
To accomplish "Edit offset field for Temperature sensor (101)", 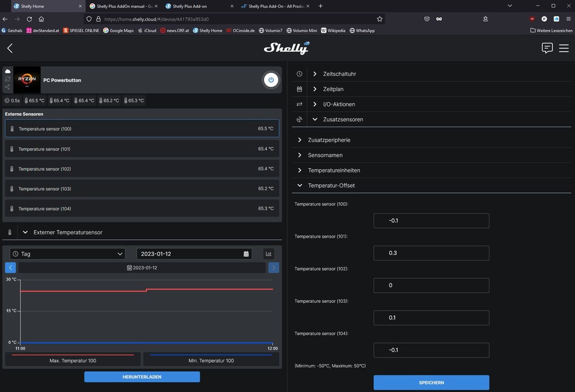I will (431, 253).
